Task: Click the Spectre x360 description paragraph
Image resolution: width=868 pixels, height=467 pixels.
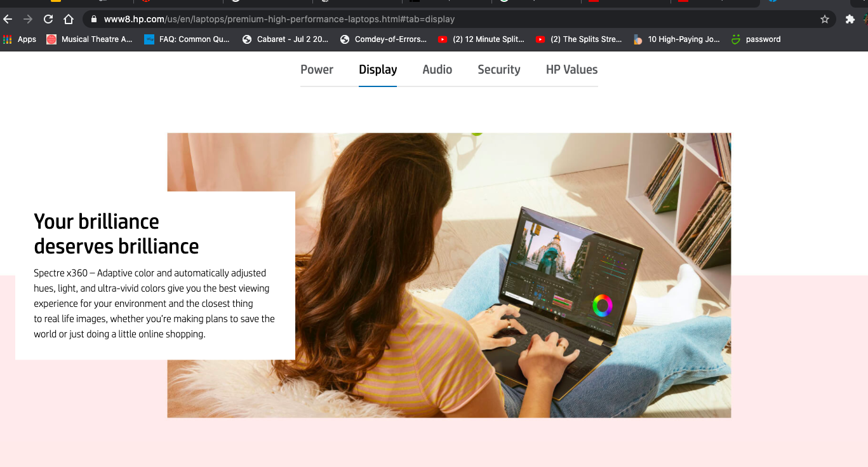Action: point(154,304)
